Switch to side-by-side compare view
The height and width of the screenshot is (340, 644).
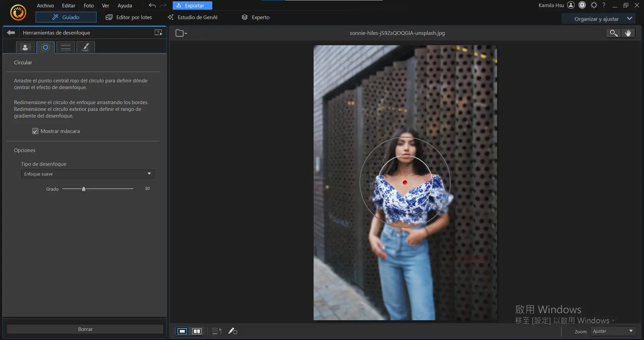tap(197, 331)
